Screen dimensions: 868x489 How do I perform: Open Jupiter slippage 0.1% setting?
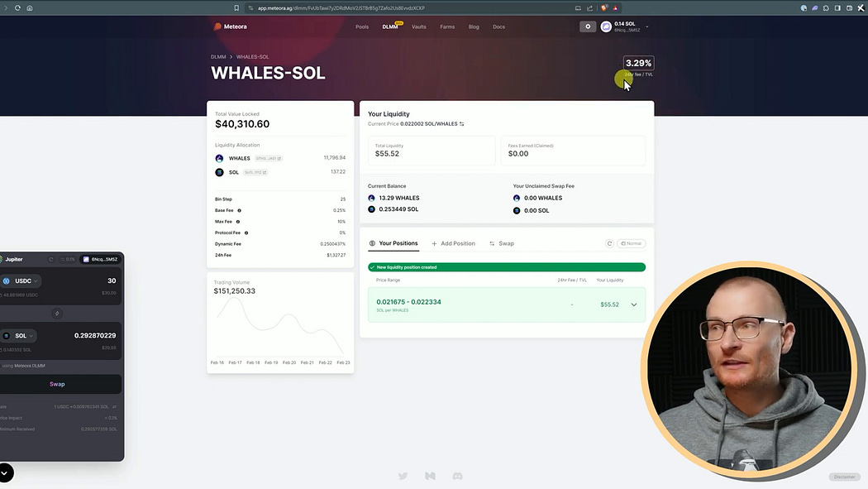(68, 259)
